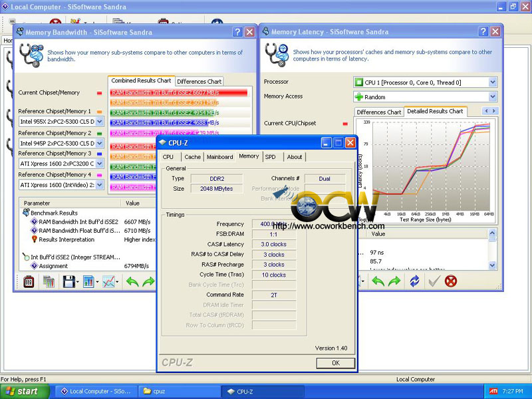Click the system tray clock showing 7:27 PM

tap(513, 391)
